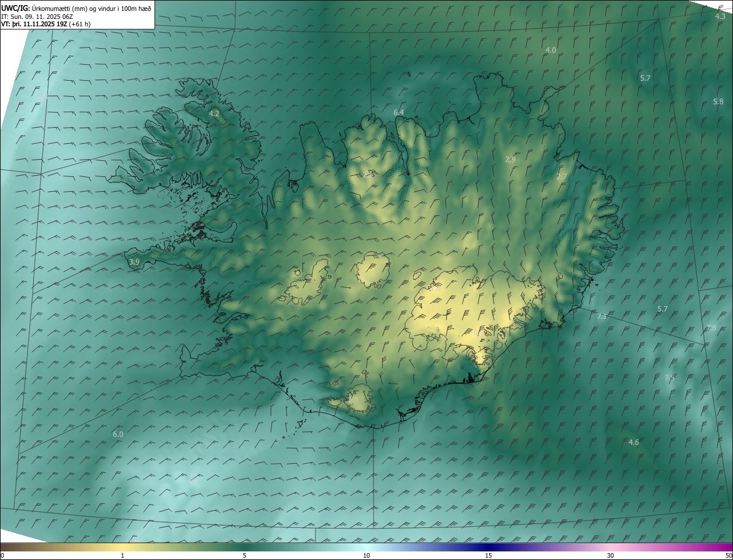Click the color scale tick labeled 0
Image resolution: width=733 pixels, height=560 pixels.
coord(2,555)
